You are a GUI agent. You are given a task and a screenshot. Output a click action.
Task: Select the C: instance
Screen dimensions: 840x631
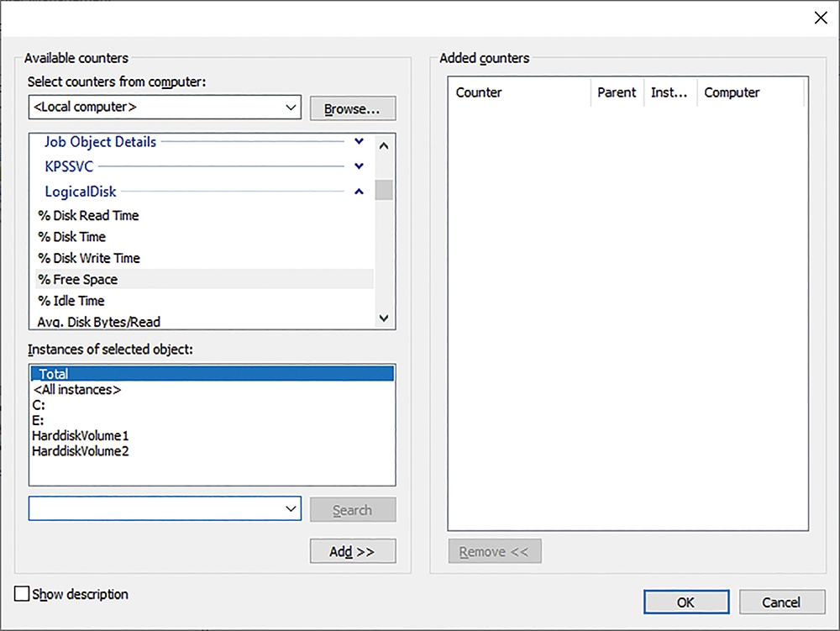(213, 405)
